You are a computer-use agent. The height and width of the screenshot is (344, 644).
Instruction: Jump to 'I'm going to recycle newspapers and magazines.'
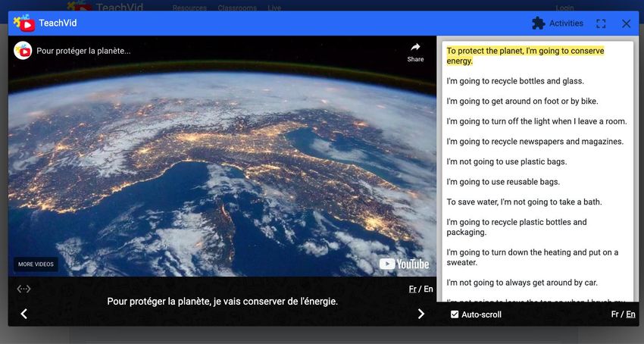[535, 142]
